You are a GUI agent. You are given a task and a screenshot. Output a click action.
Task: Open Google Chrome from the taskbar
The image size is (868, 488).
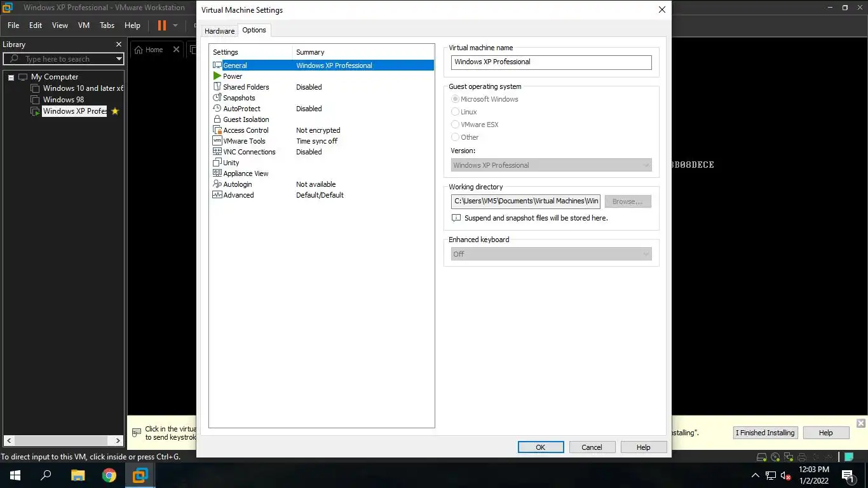(109, 475)
